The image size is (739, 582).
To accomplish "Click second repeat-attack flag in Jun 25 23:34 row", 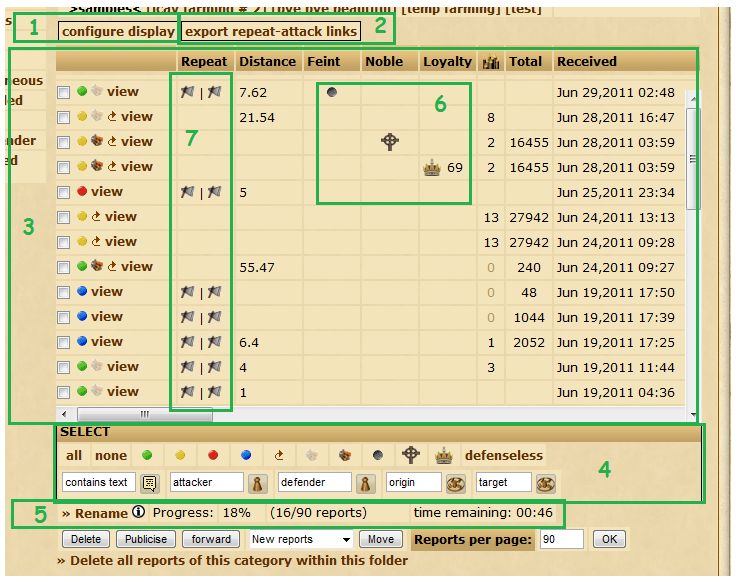I will (x=215, y=191).
